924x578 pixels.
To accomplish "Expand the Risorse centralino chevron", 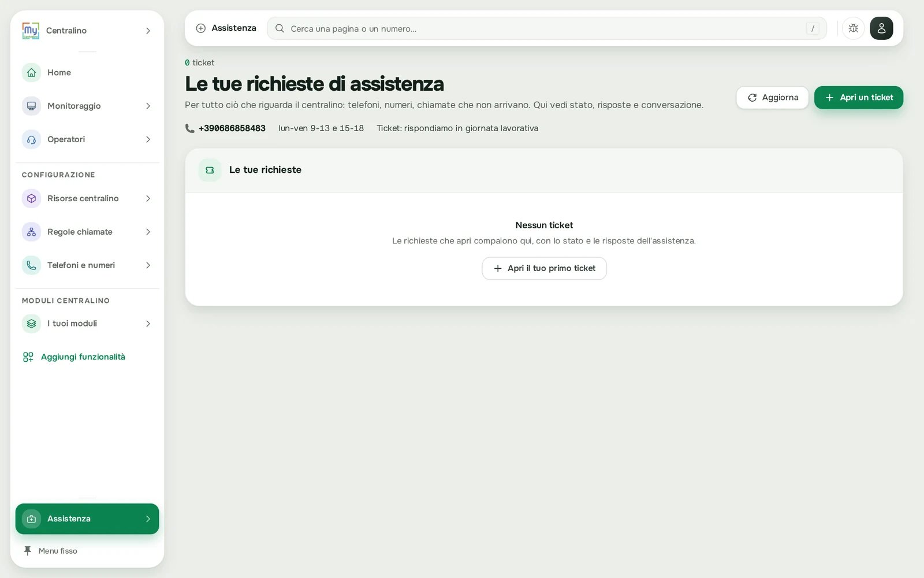I will (148, 198).
